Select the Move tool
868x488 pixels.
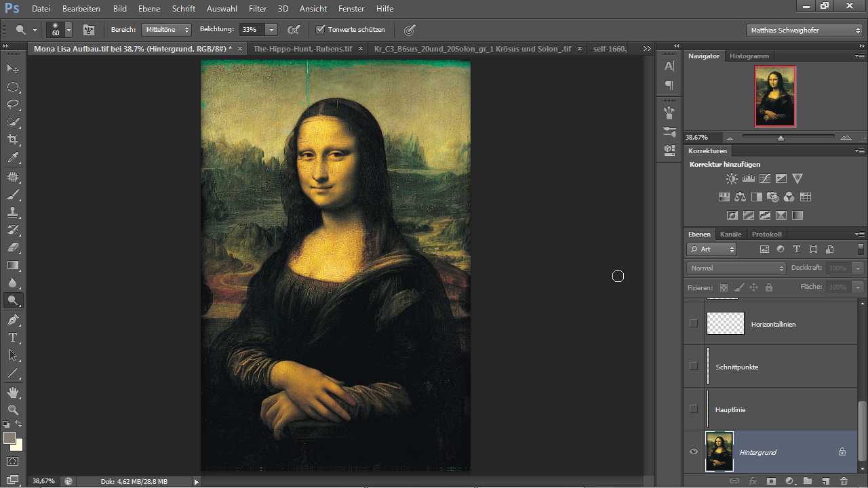pyautogui.click(x=13, y=69)
